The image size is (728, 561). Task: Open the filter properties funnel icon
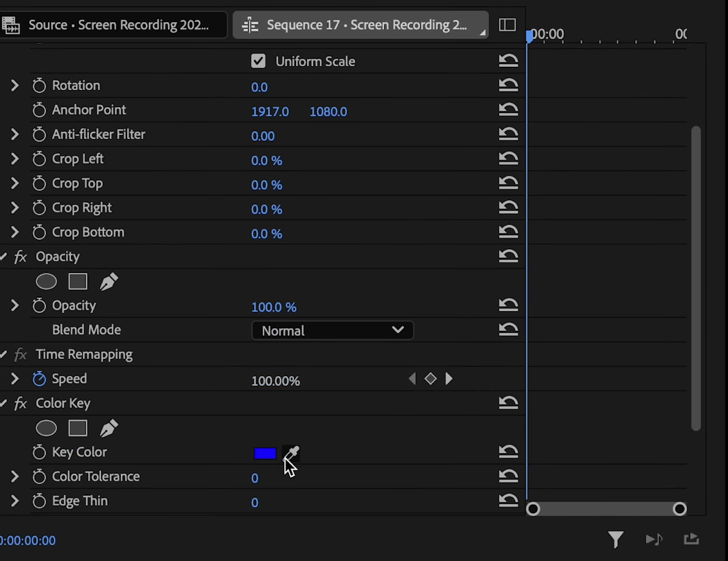(616, 540)
